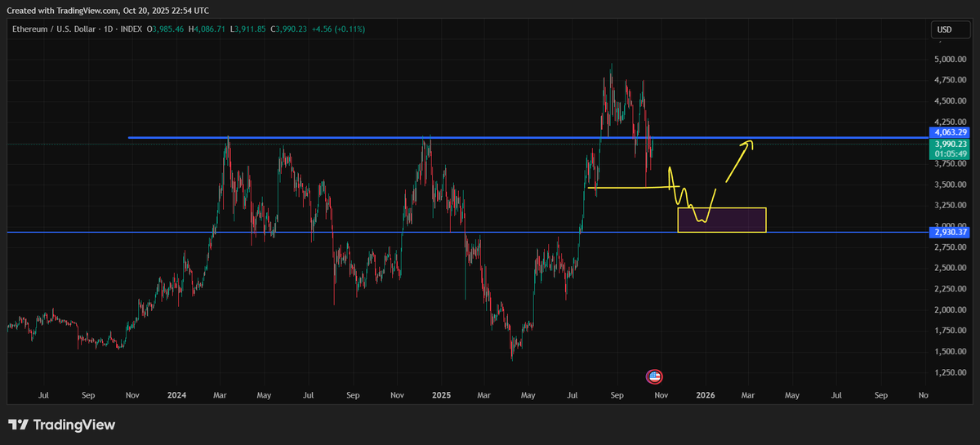The image size is (980, 445).
Task: Click the high value H4,086.71
Action: point(207,29)
